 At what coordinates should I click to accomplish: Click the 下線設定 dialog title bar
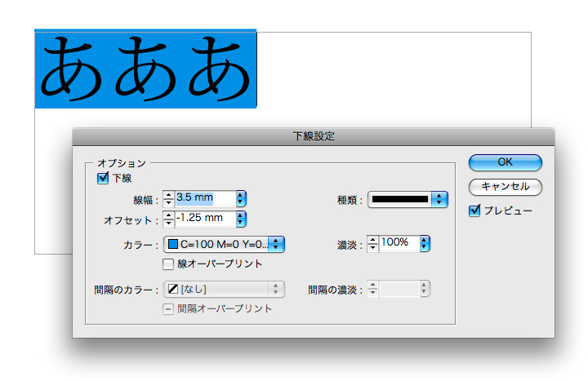point(314,136)
